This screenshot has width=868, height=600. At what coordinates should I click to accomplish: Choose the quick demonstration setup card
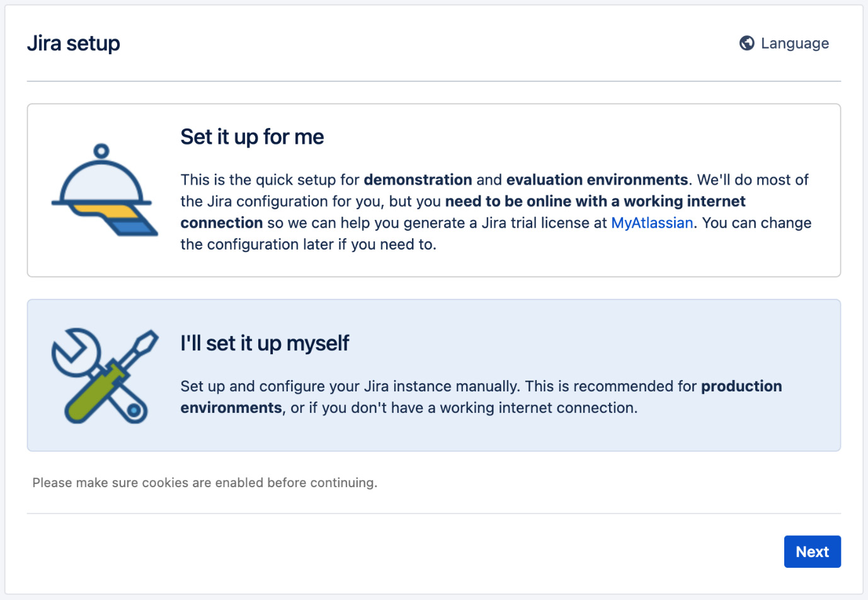(433, 190)
